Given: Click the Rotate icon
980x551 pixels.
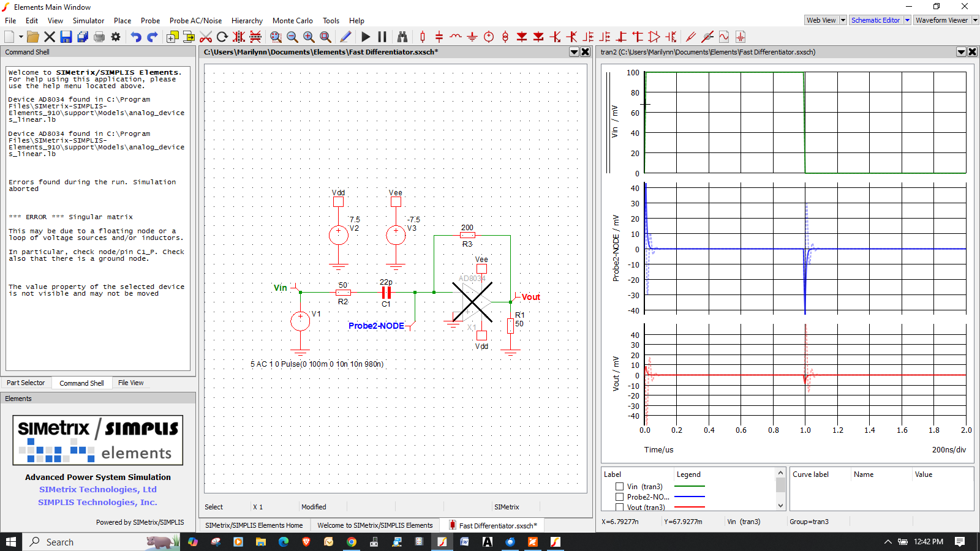Looking at the screenshot, I should (x=222, y=37).
